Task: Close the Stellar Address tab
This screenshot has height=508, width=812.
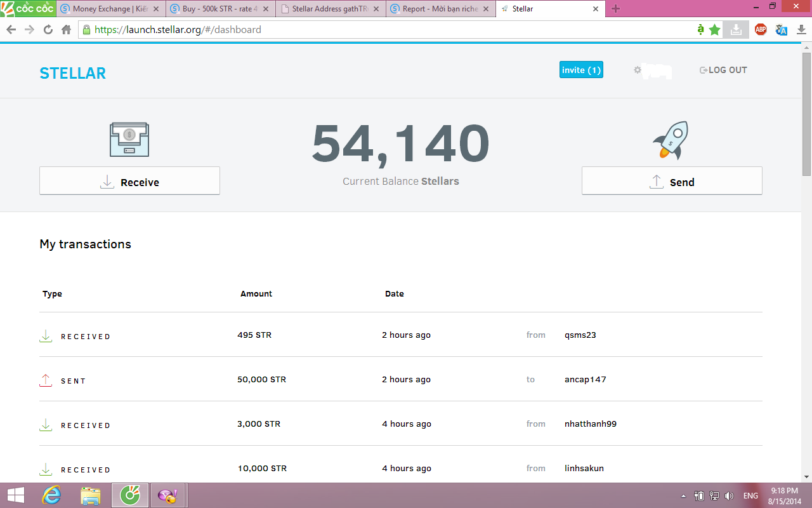Action: [376, 9]
